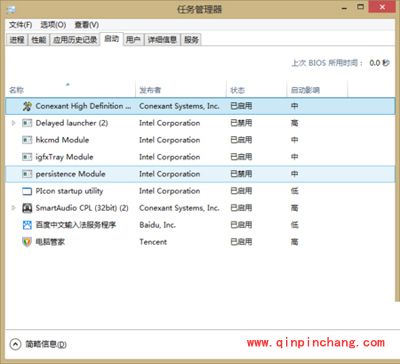Viewport: 400px width, 364px height.
Task: Open the 选项(O) menu
Action: (53, 25)
